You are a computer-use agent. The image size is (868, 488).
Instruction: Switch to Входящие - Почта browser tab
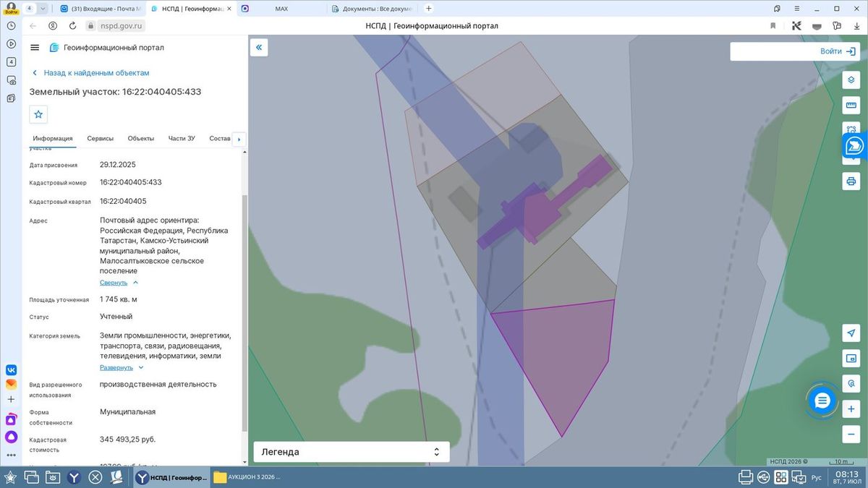[x=101, y=8]
